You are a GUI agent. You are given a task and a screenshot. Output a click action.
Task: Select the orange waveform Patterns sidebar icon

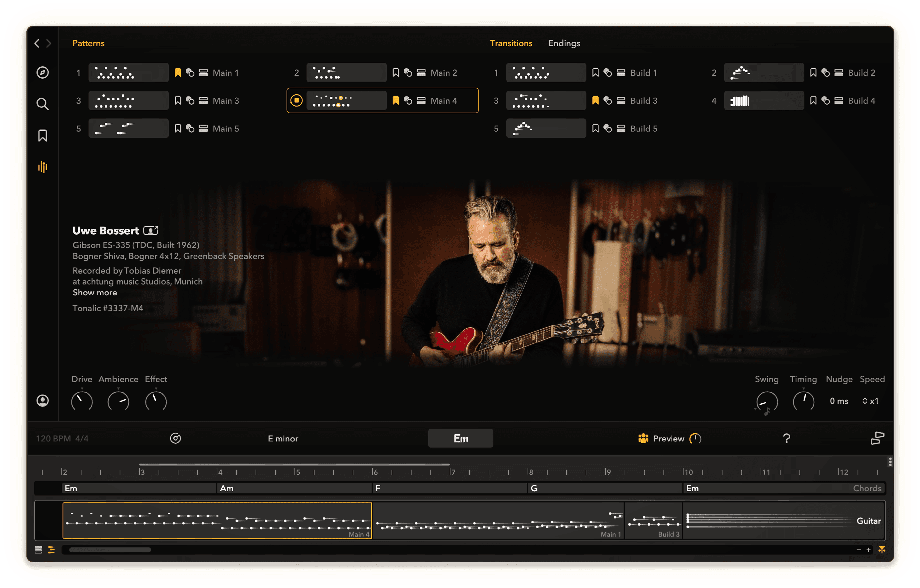[x=42, y=167]
